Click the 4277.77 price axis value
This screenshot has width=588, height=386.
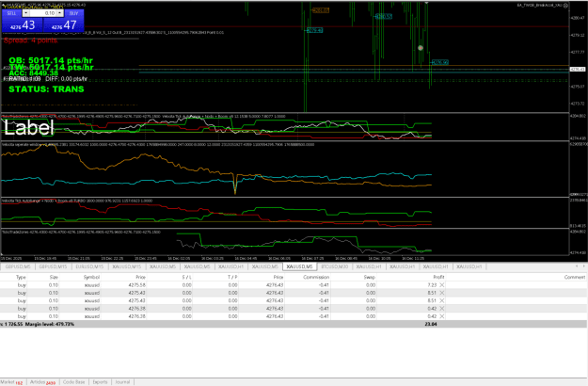tap(578, 52)
